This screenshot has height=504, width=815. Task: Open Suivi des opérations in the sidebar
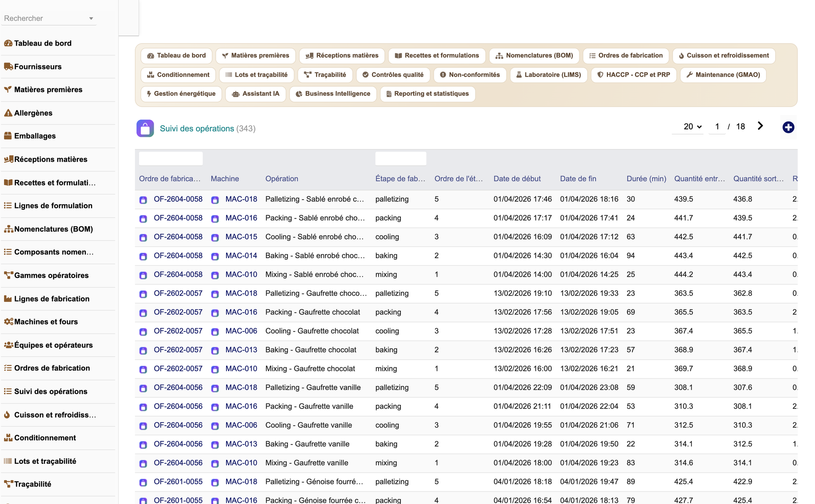pyautogui.click(x=51, y=391)
